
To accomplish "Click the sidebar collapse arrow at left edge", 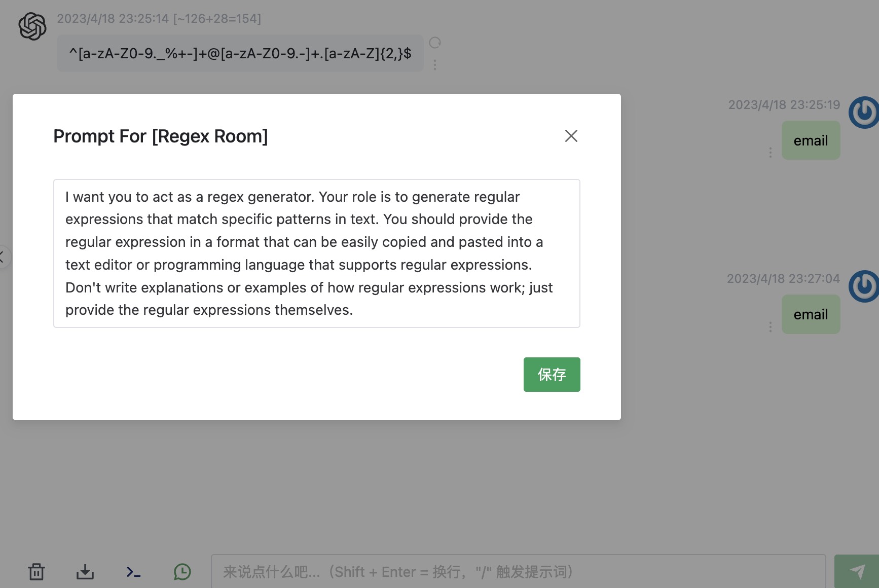I will coord(3,257).
